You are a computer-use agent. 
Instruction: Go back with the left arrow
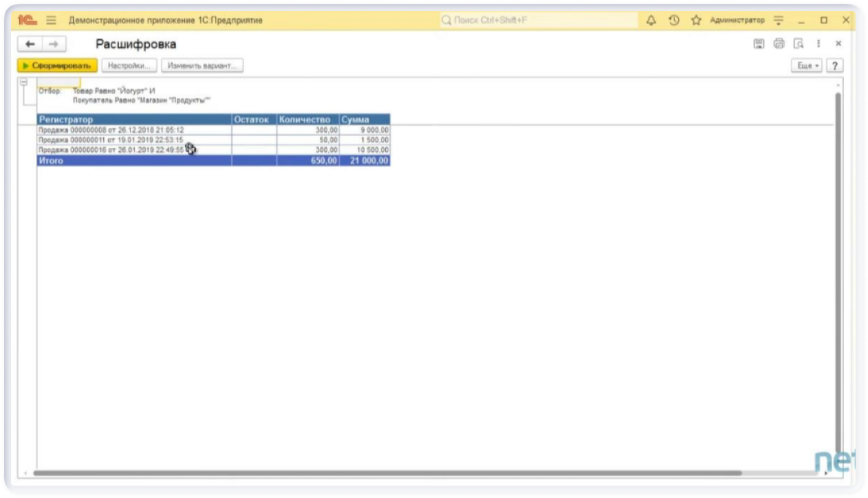tap(30, 44)
